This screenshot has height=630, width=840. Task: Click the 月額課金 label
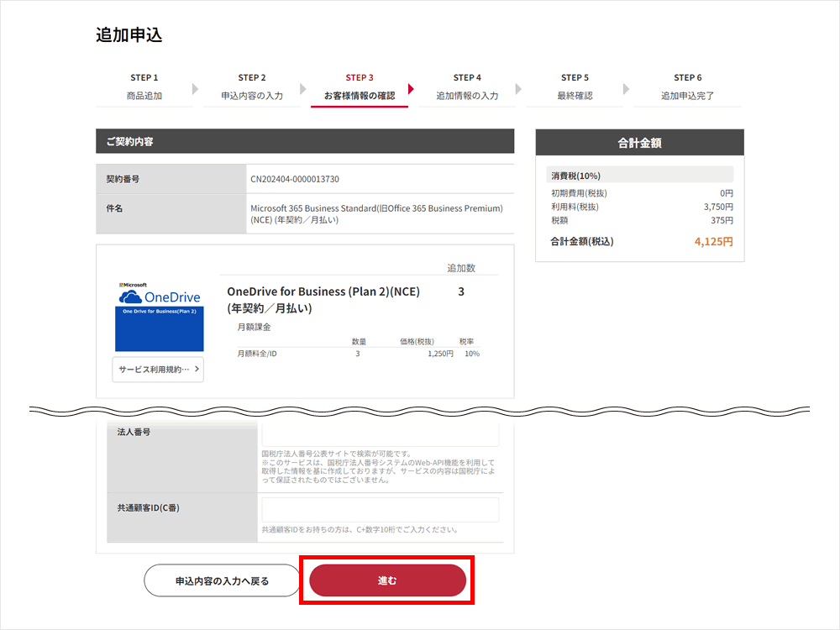254,327
